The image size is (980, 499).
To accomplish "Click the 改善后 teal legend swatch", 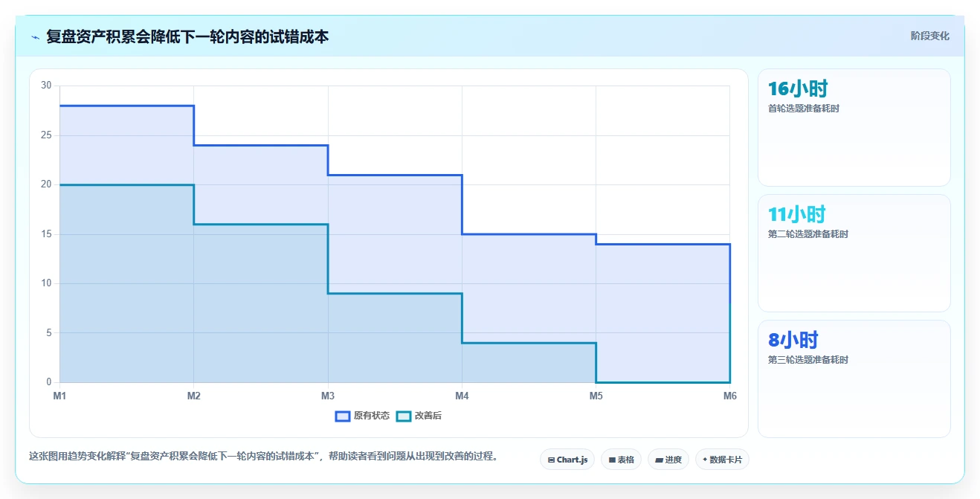I will (403, 416).
